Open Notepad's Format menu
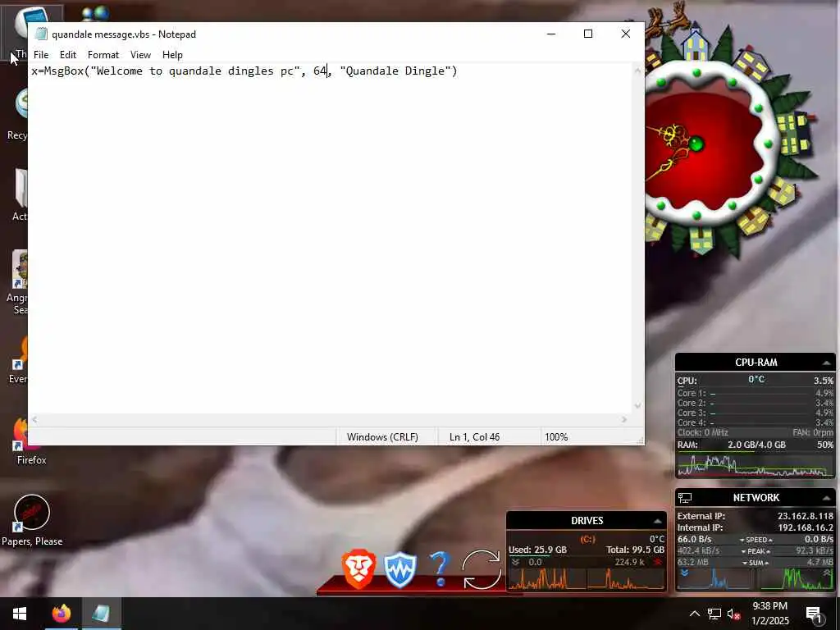Viewport: 840px width, 630px height. point(103,55)
